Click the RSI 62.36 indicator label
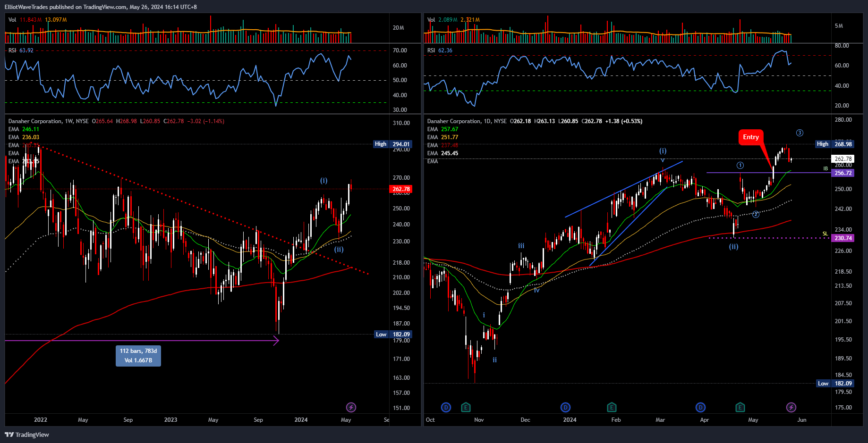 (x=440, y=50)
